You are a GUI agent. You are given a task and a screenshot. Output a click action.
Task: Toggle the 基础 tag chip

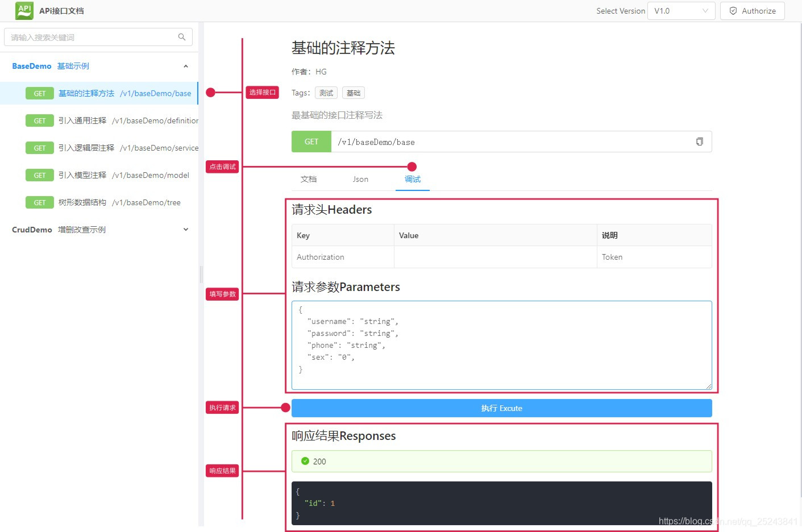(353, 92)
